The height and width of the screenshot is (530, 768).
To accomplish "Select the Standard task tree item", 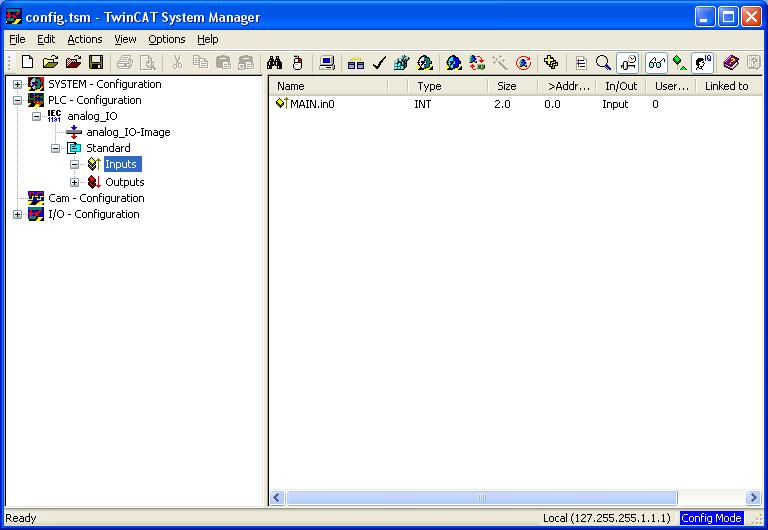I will (x=108, y=148).
